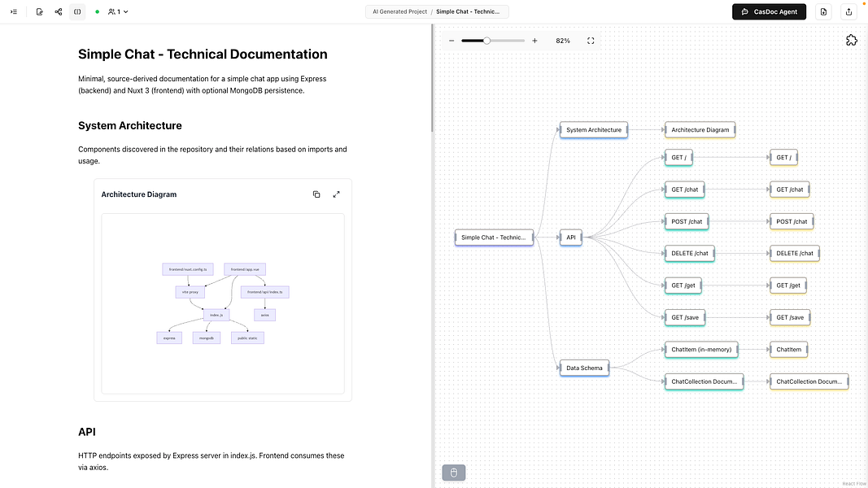Toggle the split view icon

(77, 11)
